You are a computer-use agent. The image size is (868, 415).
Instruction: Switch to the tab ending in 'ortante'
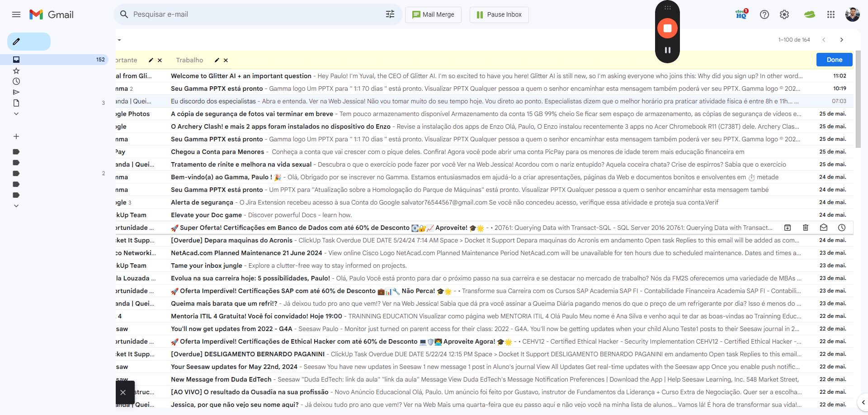click(x=126, y=60)
